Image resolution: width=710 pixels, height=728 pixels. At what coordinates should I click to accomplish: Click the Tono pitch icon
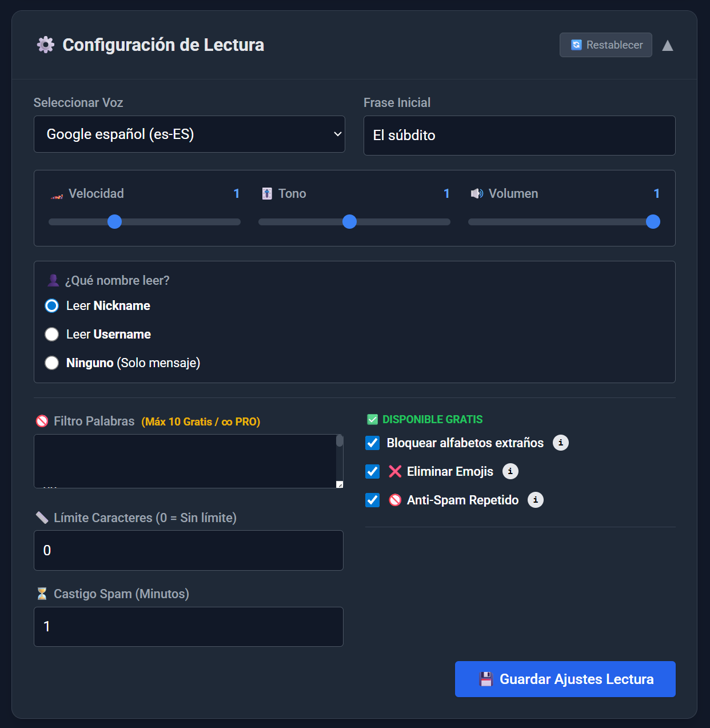[267, 194]
